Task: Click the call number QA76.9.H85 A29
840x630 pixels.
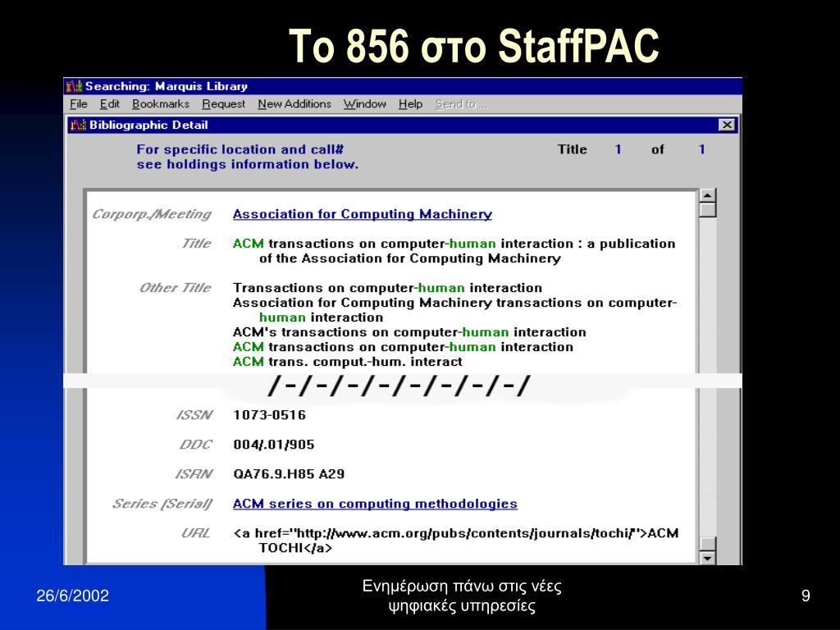Action: click(x=289, y=474)
